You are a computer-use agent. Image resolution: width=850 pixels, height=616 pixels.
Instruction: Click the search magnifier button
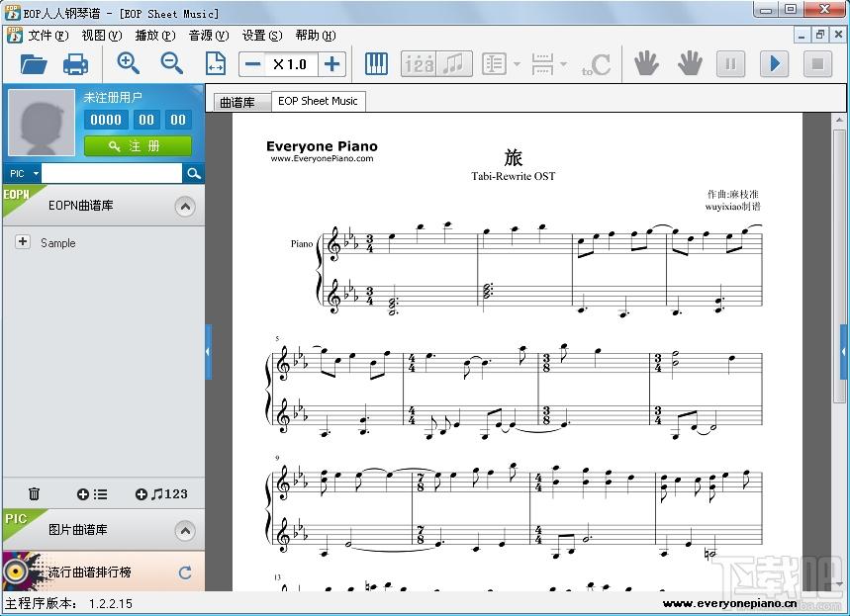point(194,173)
